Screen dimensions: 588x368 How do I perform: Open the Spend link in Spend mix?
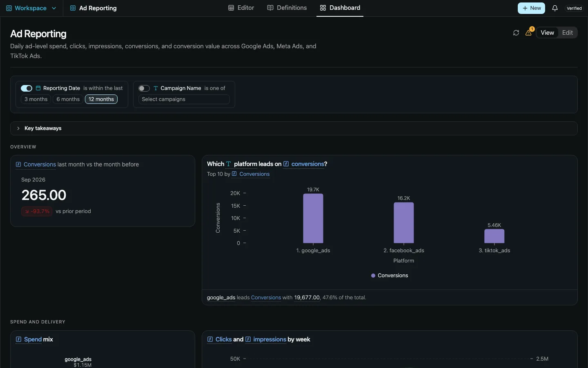coord(33,339)
